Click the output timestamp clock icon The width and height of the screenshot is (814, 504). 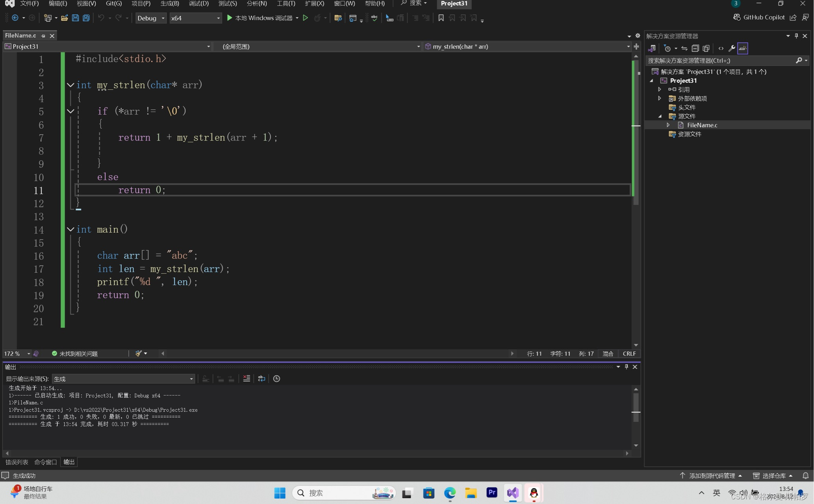(276, 378)
